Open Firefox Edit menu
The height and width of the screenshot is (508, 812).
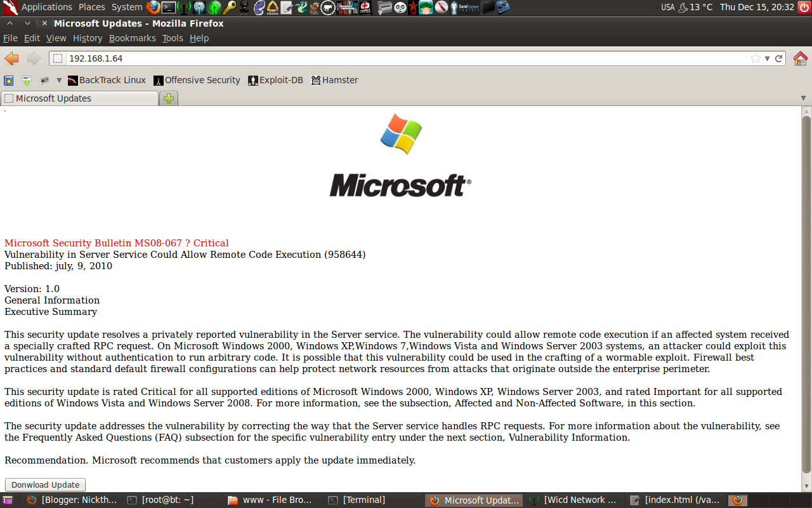click(32, 38)
